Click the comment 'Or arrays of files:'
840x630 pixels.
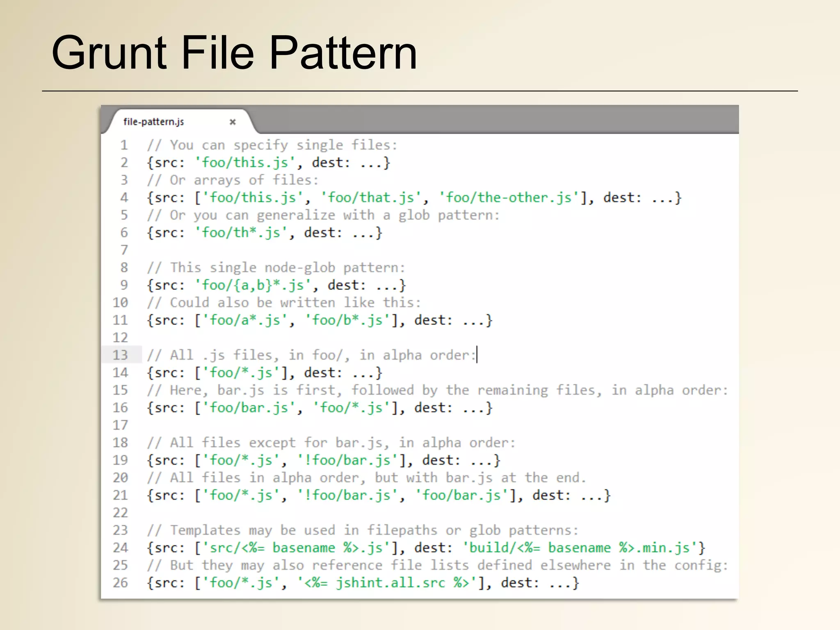[x=233, y=180]
